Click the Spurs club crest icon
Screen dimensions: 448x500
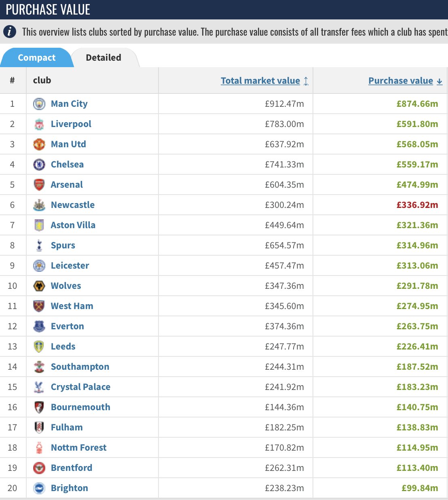click(39, 246)
